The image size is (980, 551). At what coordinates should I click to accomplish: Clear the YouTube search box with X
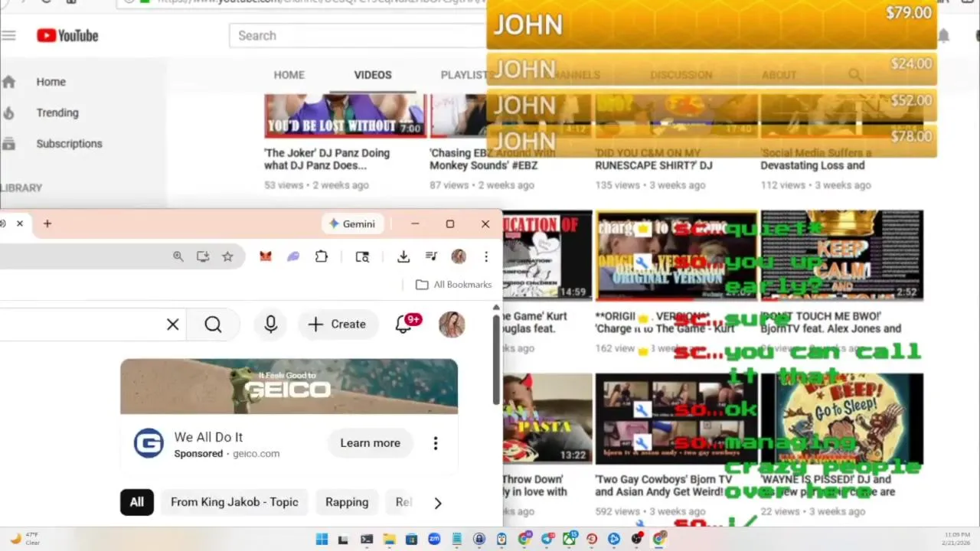tap(173, 324)
